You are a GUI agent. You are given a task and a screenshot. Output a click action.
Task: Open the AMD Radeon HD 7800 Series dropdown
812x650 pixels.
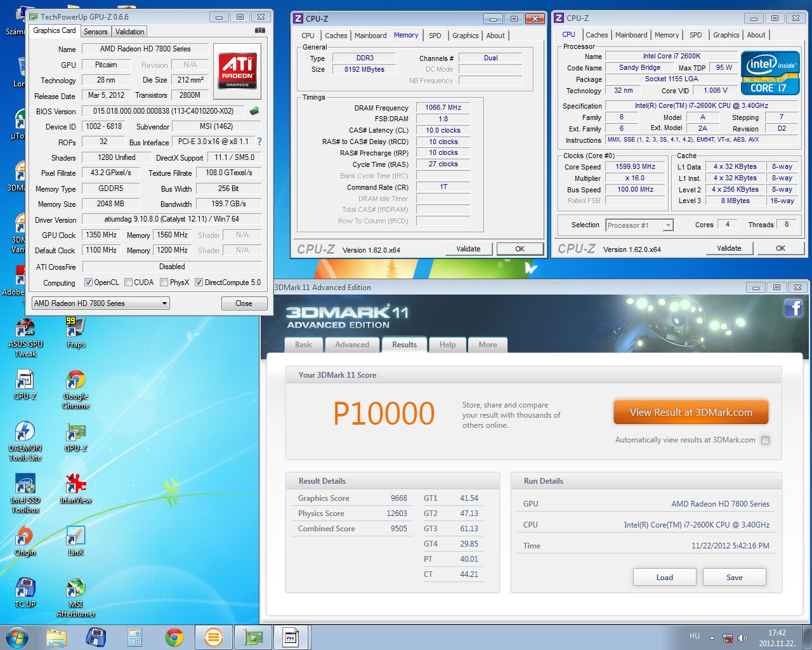[x=100, y=303]
